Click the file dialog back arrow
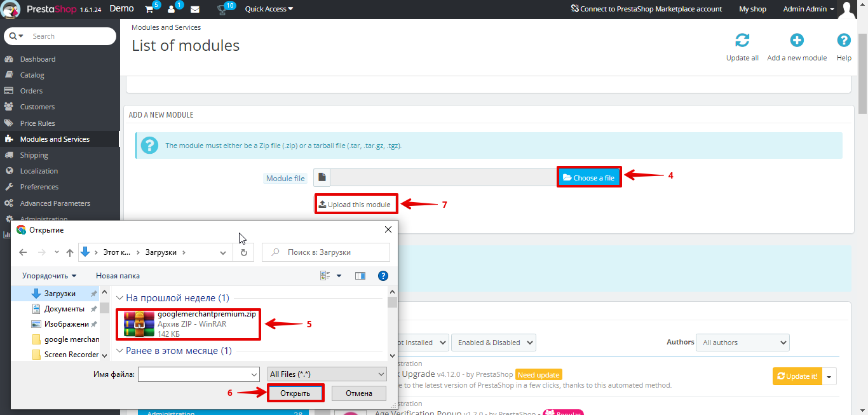The height and width of the screenshot is (415, 868). (24, 252)
